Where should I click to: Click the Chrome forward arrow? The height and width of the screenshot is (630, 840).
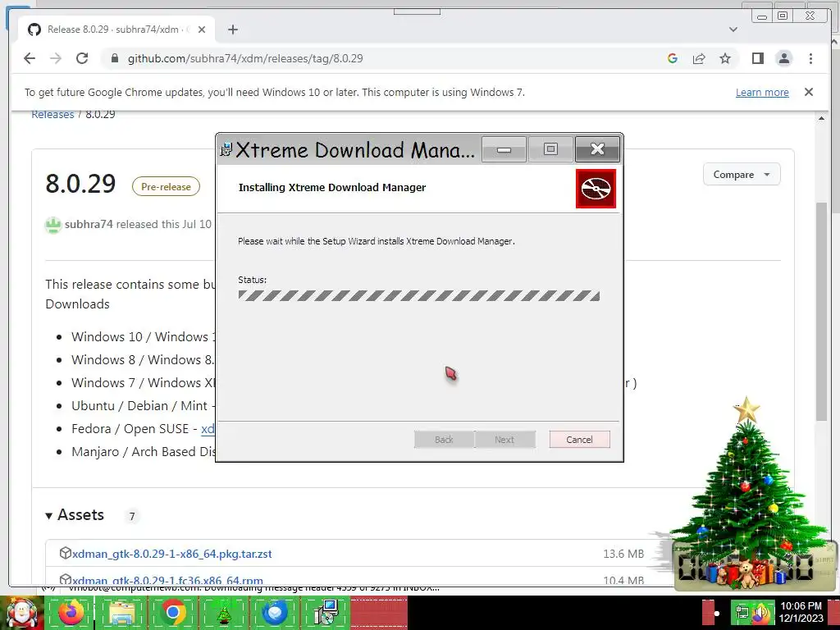click(56, 58)
